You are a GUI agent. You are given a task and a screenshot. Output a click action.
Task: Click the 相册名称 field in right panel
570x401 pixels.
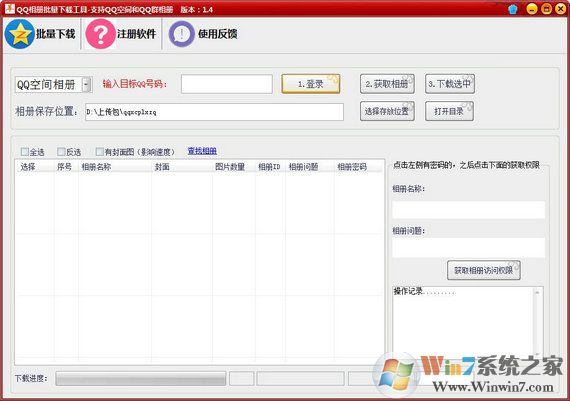[469, 210]
